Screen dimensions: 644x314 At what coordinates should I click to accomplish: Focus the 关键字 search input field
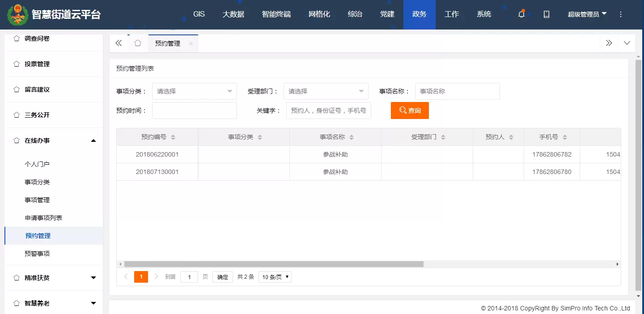[x=329, y=110]
